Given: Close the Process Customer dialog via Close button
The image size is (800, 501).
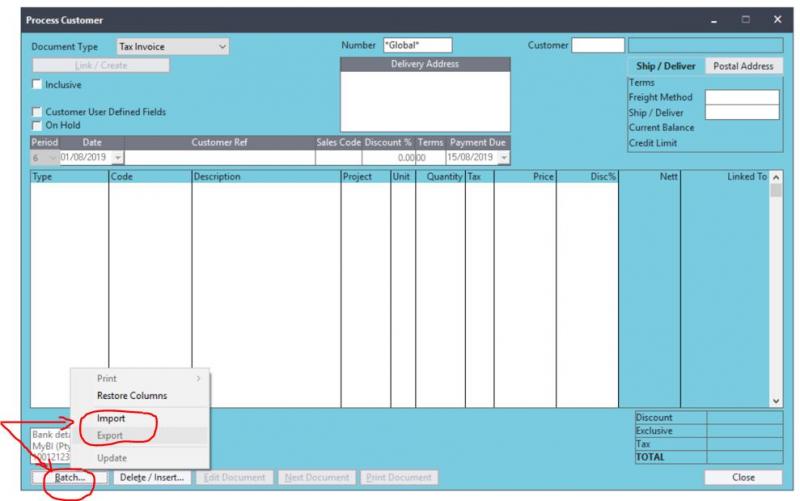Looking at the screenshot, I should (x=743, y=478).
